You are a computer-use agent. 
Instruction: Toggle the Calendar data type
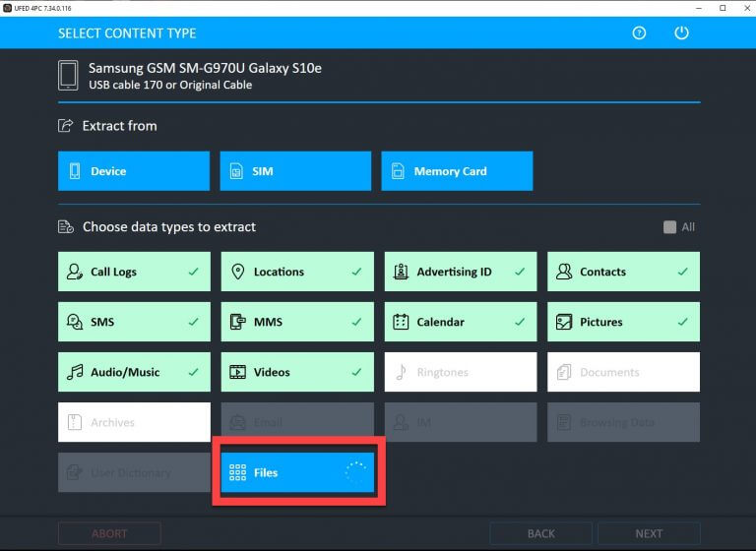(x=461, y=322)
